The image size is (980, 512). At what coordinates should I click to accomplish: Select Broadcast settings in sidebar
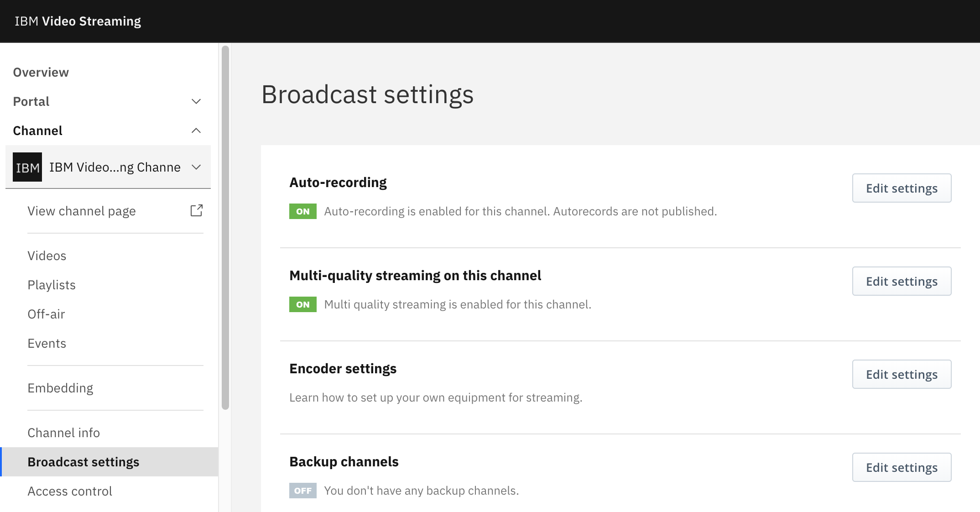coord(109,462)
